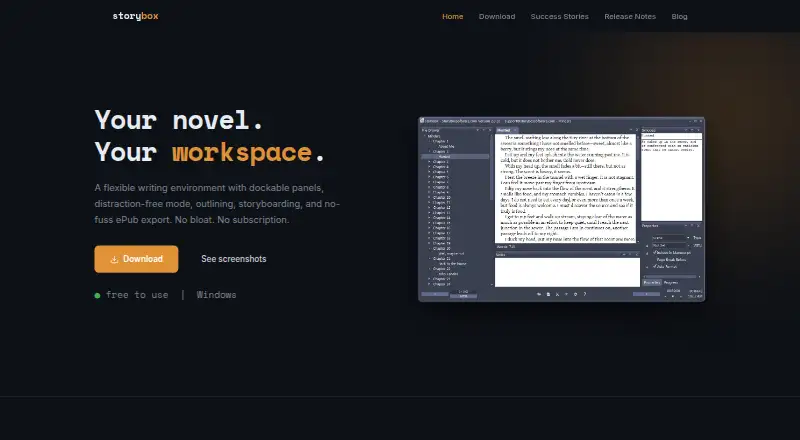This screenshot has width=800, height=440.
Task: Follow the See screenshots link
Action: click(x=234, y=259)
